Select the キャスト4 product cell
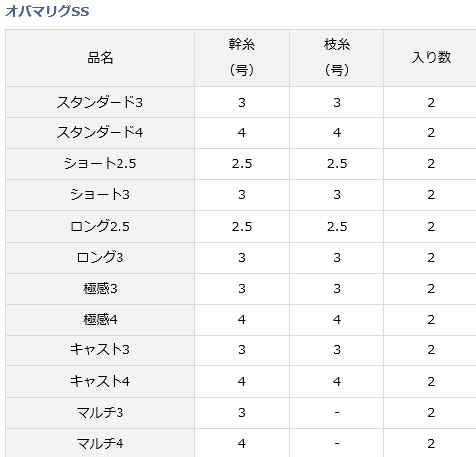The height and width of the screenshot is (457, 476). pyautogui.click(x=100, y=381)
